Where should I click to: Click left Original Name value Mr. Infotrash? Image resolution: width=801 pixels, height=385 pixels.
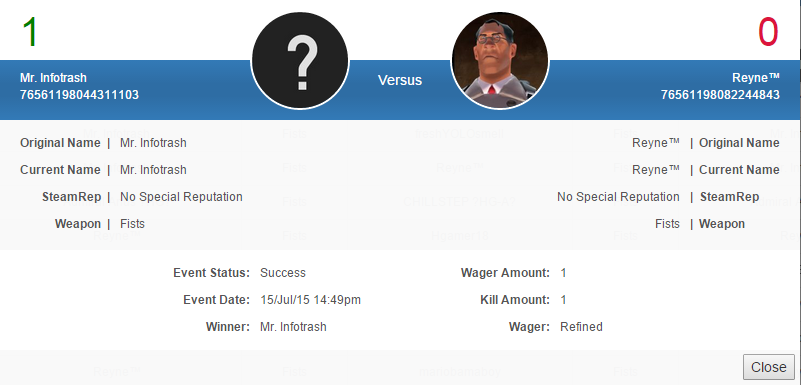[x=153, y=143]
